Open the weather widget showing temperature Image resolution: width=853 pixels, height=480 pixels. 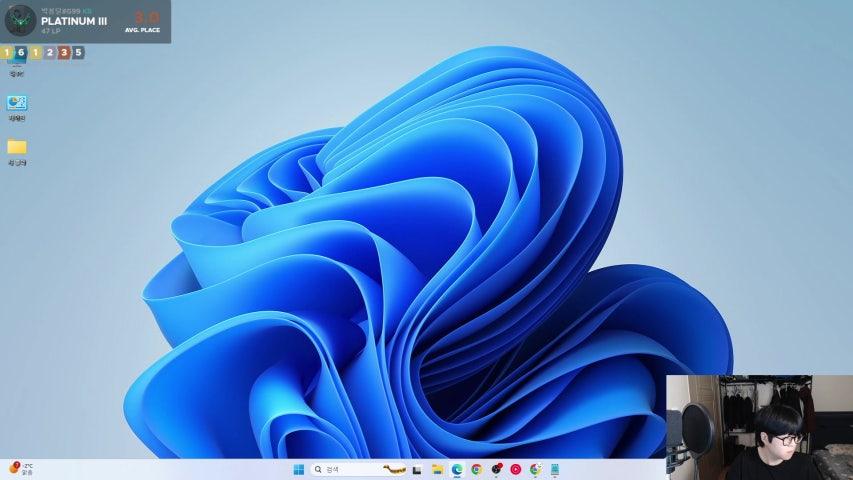click(x=21, y=468)
